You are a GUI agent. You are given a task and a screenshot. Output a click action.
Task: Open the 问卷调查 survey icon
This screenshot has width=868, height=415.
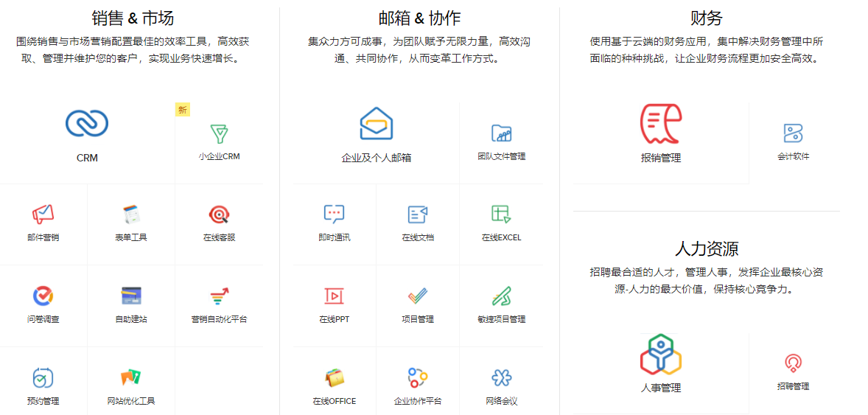tap(43, 296)
